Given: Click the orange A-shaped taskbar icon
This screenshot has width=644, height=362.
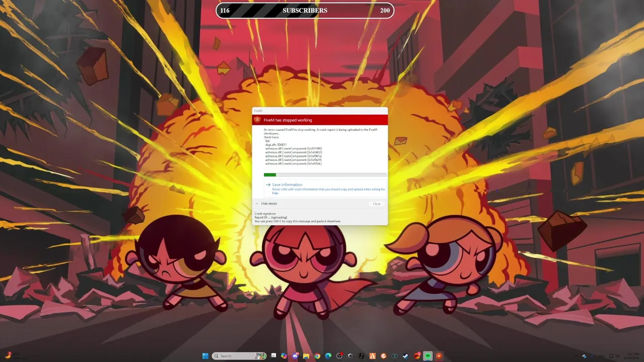Looking at the screenshot, I should coord(372,356).
